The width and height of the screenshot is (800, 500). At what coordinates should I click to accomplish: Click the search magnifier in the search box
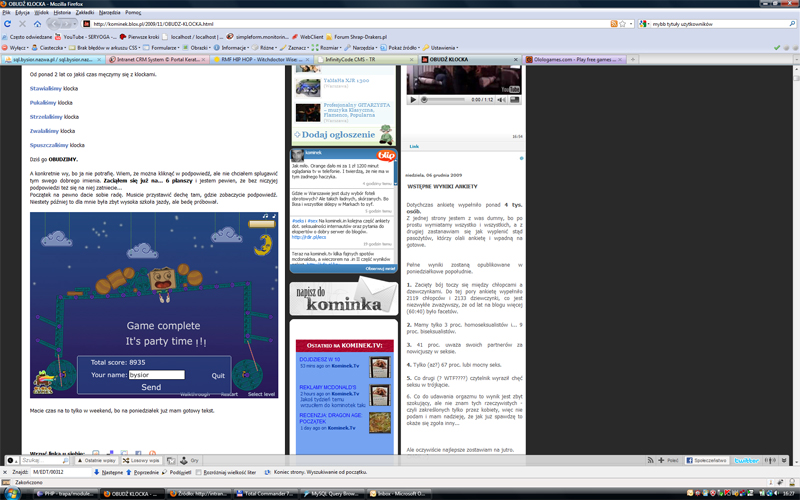point(792,24)
